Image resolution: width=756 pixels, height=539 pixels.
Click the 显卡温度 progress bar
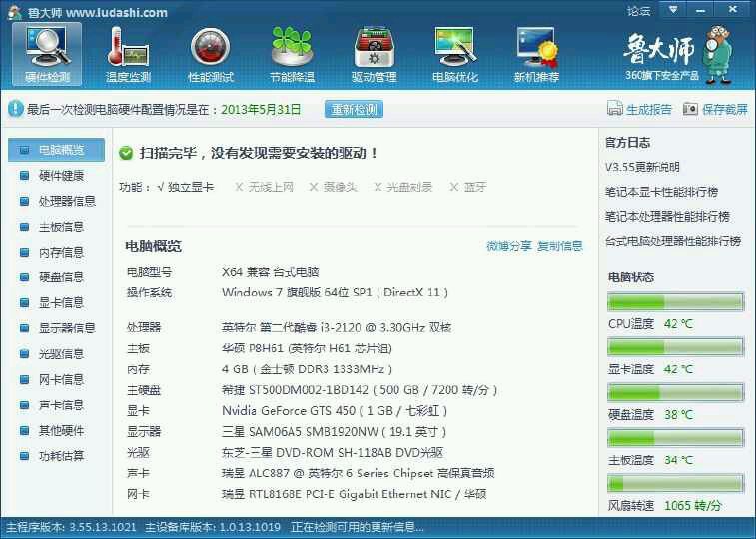pyautogui.click(x=675, y=346)
